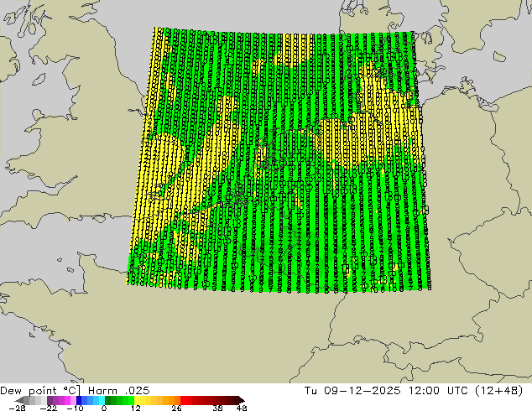
Task: Click the bright yellow legend swatch
Action: (137, 400)
